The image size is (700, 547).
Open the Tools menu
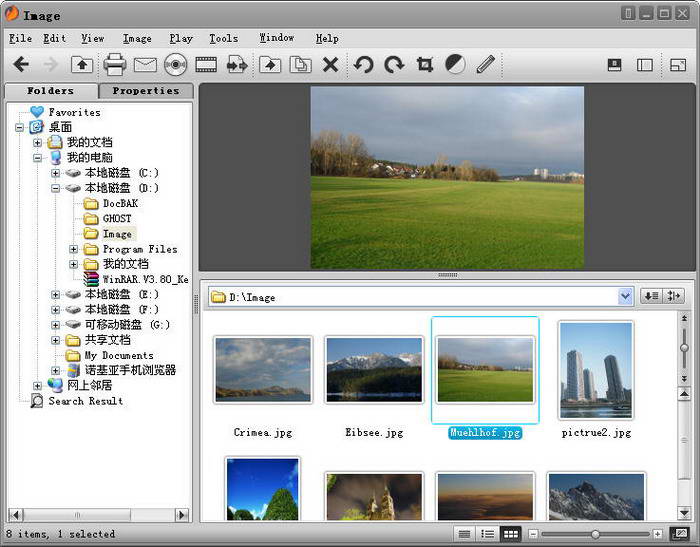(223, 38)
